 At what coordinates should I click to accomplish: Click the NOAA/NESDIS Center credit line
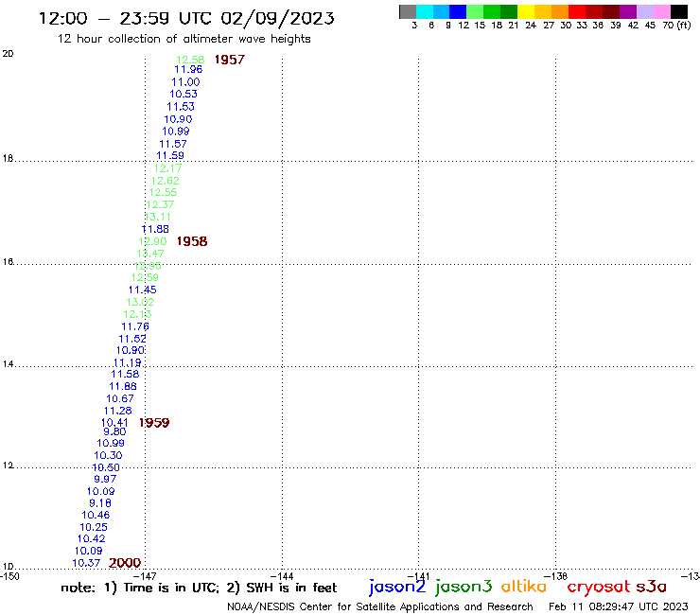click(380, 607)
